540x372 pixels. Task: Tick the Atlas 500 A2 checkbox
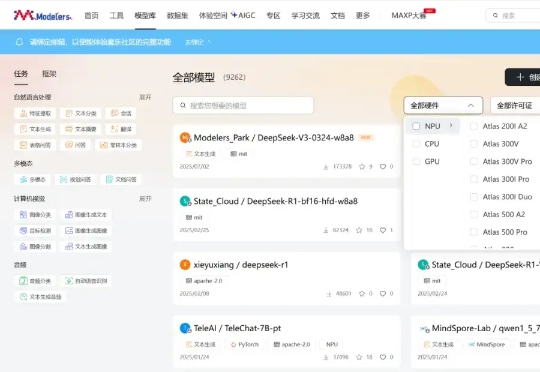(474, 214)
